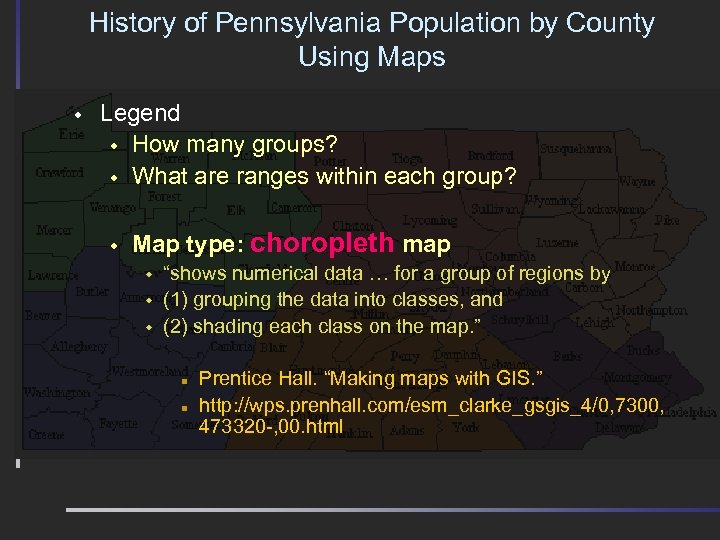Click the '473320-,00.html' URL continuation
The width and height of the screenshot is (720, 540).
[x=271, y=426]
